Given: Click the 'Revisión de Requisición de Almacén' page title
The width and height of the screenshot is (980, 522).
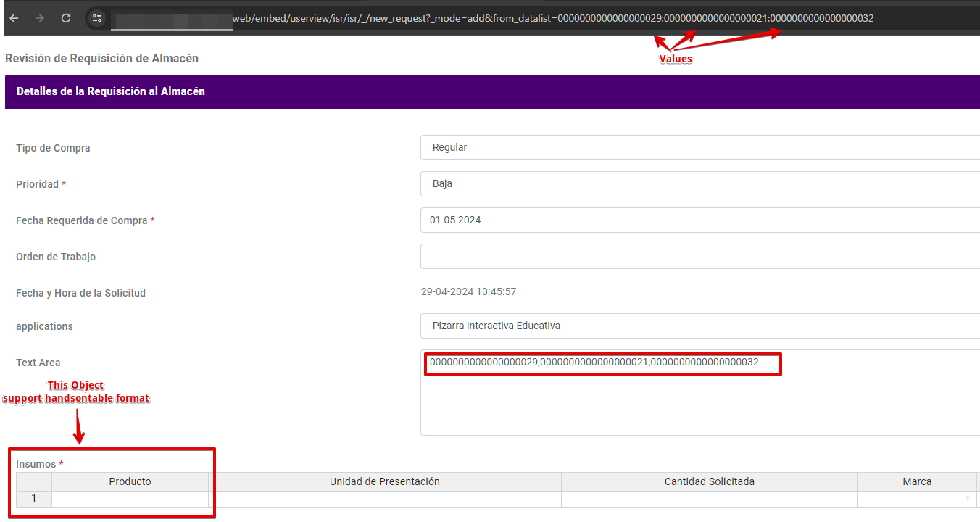Looking at the screenshot, I should pyautogui.click(x=101, y=58).
